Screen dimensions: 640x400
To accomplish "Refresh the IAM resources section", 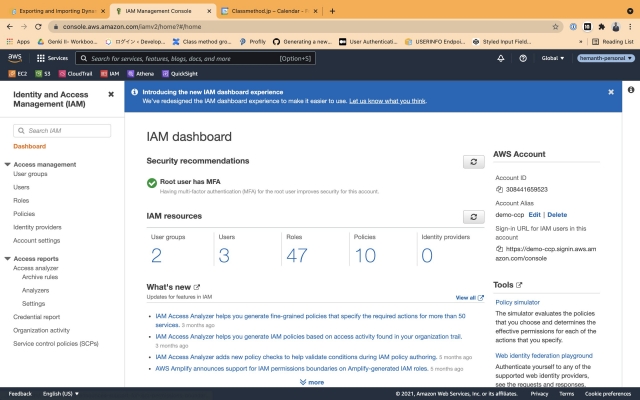I will point(473,217).
